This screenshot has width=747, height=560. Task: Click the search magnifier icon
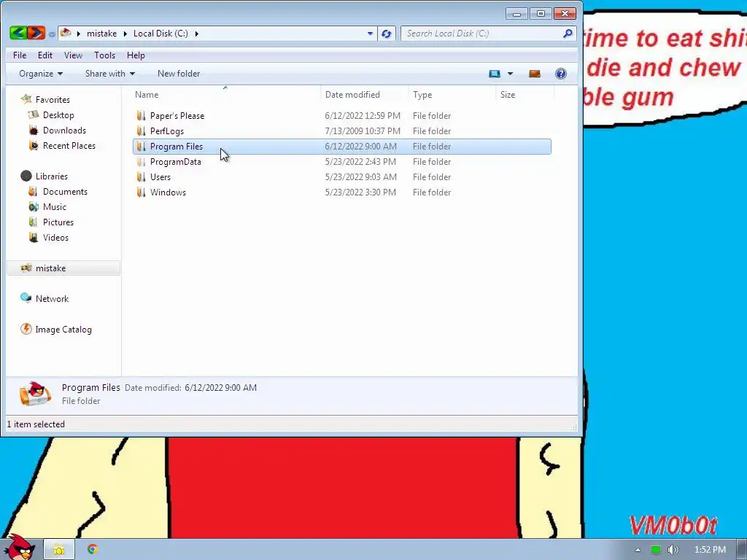click(x=568, y=34)
